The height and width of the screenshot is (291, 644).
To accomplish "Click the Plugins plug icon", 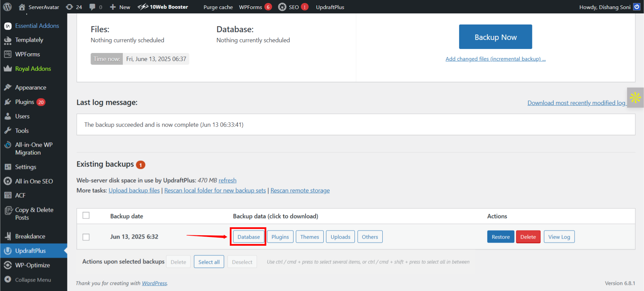I will tap(8, 102).
